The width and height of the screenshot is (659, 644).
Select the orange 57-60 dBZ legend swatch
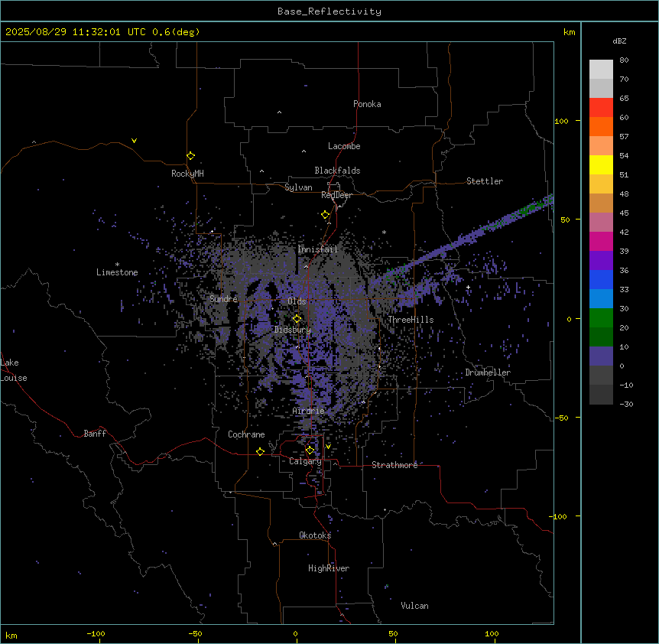(601, 126)
